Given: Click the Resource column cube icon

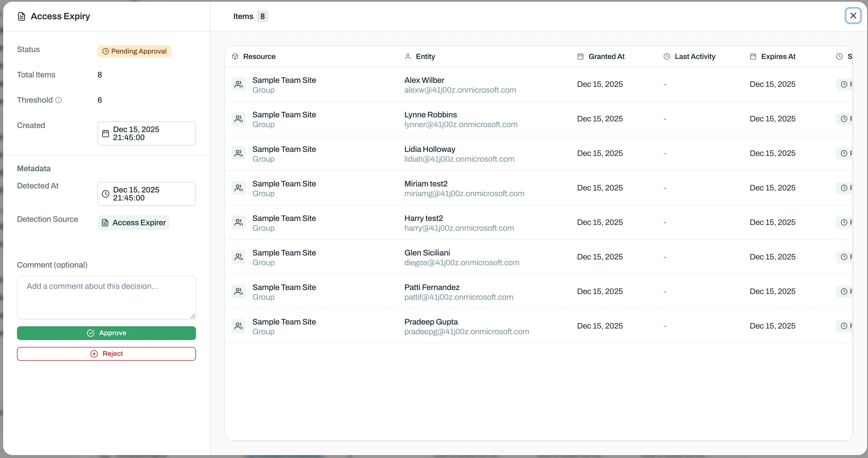Looking at the screenshot, I should coord(235,57).
